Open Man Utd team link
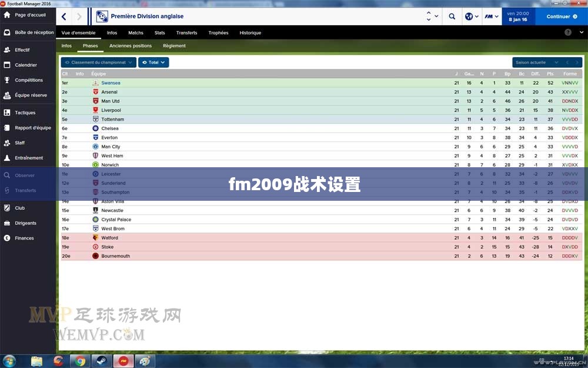Viewport: 588px width, 368px height. click(111, 101)
